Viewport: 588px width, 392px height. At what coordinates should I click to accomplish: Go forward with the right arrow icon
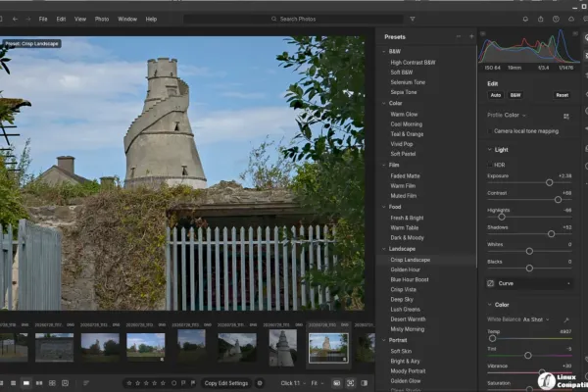[28, 19]
